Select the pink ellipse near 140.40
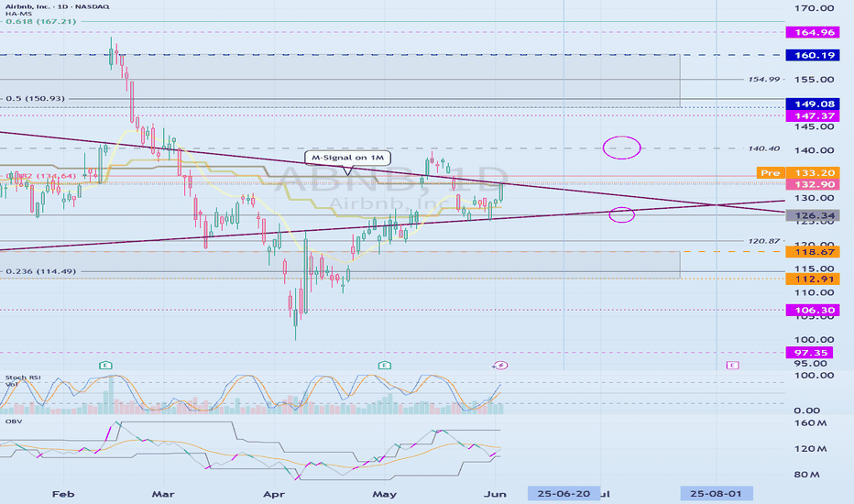Image resolution: width=854 pixels, height=504 pixels. [x=621, y=148]
